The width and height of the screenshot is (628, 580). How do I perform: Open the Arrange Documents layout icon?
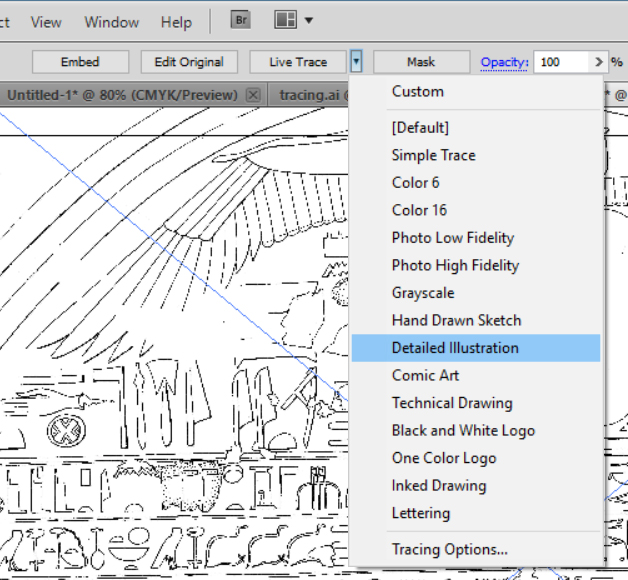286,20
